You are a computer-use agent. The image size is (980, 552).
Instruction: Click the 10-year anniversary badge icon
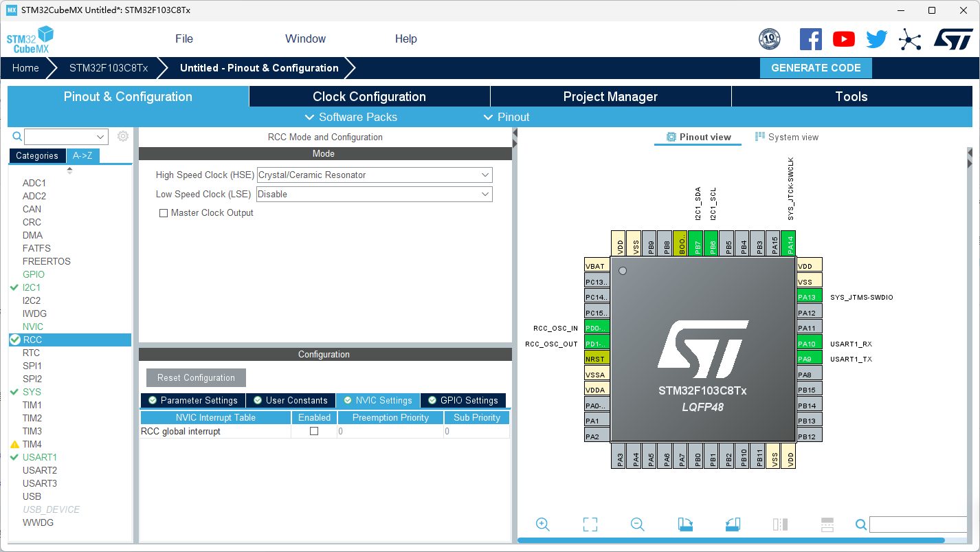(770, 39)
